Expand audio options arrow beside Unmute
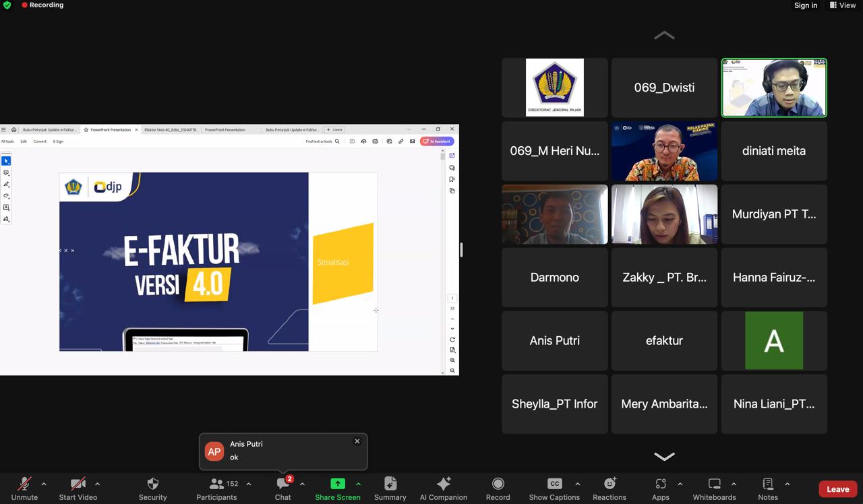Viewport: 863px width, 504px height. pos(44,484)
